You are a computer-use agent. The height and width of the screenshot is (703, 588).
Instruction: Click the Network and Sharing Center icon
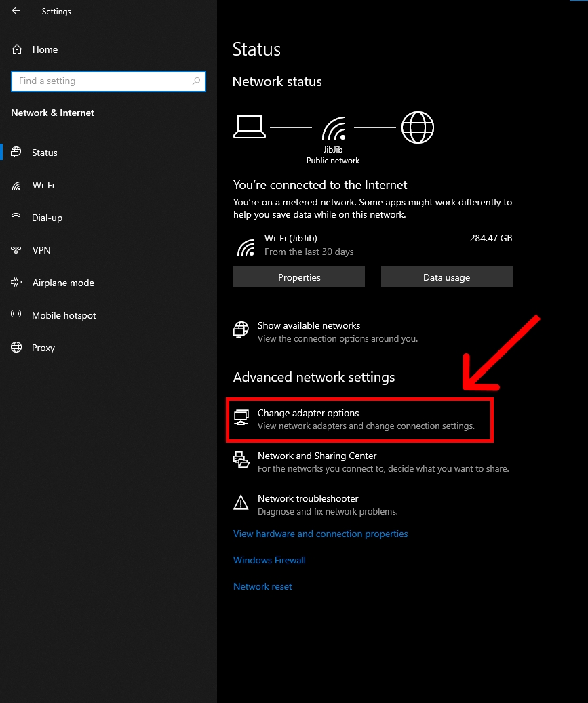click(241, 460)
